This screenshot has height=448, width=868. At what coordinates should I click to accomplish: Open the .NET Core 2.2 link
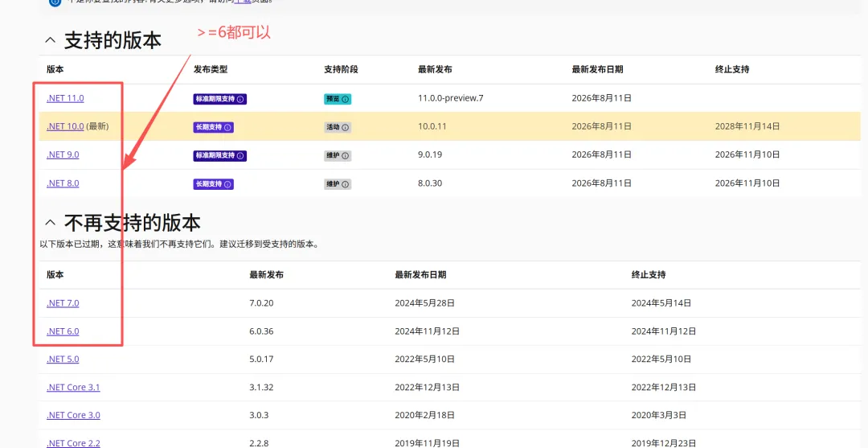coord(73,443)
